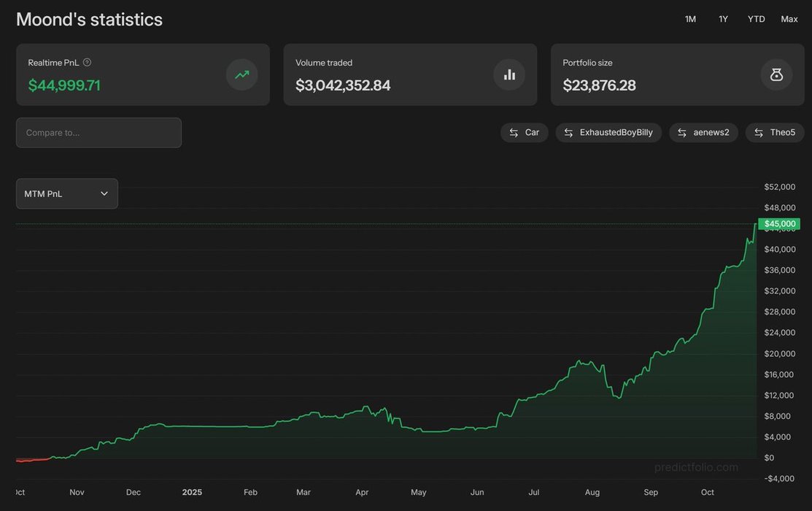Click the bar chart icon in Volume traded

pyautogui.click(x=509, y=74)
